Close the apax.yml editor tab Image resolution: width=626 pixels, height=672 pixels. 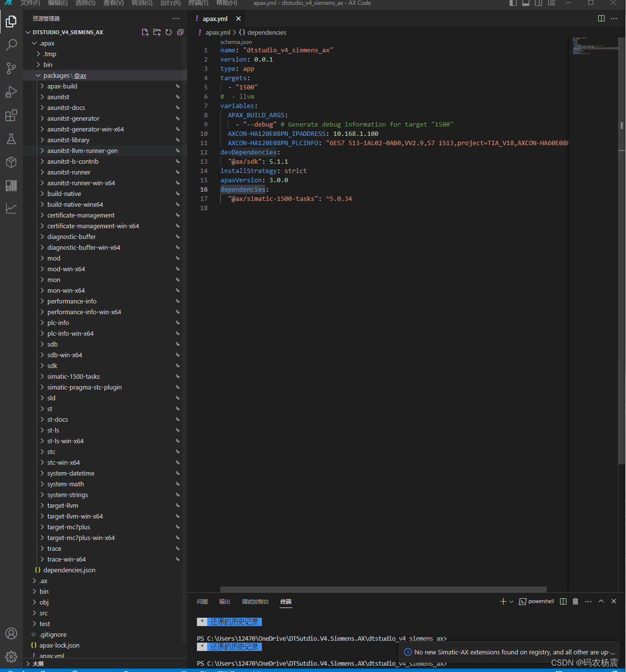pos(238,19)
